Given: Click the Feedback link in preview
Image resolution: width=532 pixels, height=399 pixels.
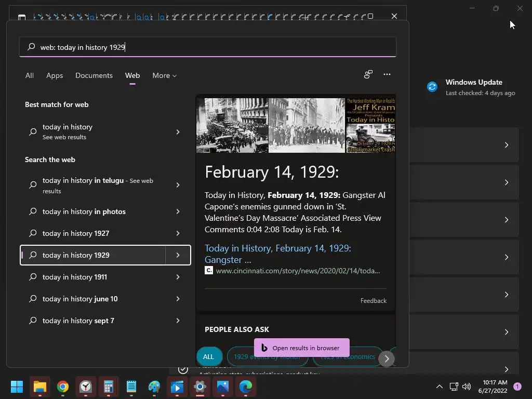Looking at the screenshot, I should coord(373,301).
